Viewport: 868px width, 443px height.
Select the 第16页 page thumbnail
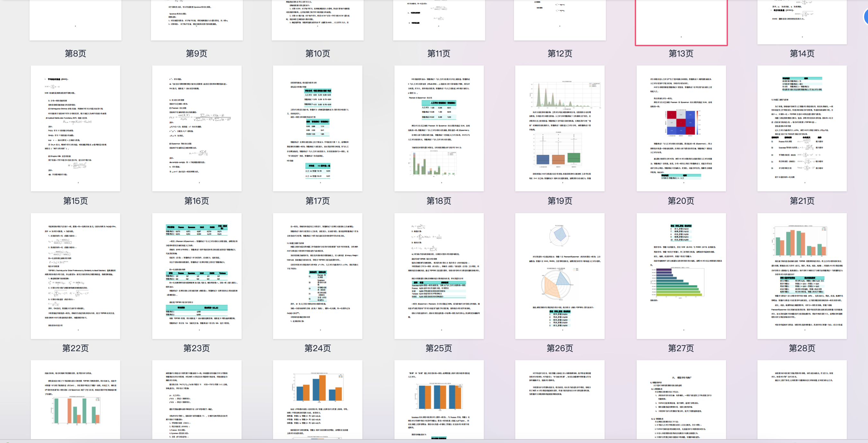tap(197, 128)
